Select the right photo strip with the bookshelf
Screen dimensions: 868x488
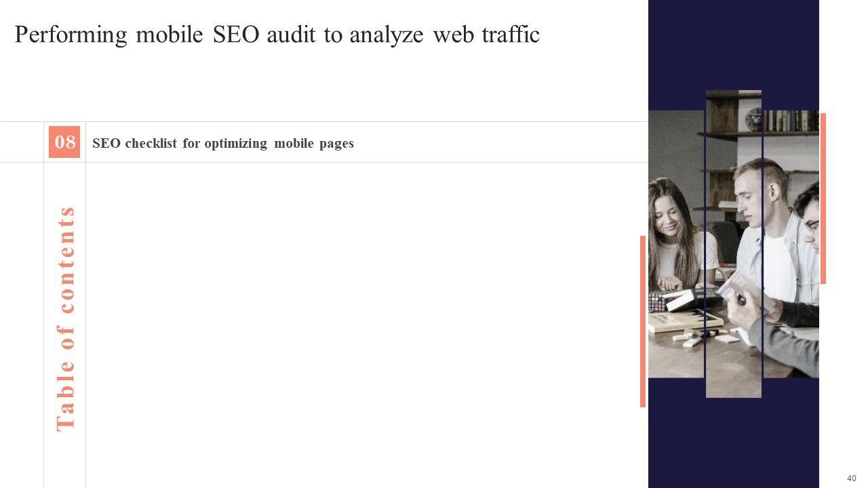(791, 244)
